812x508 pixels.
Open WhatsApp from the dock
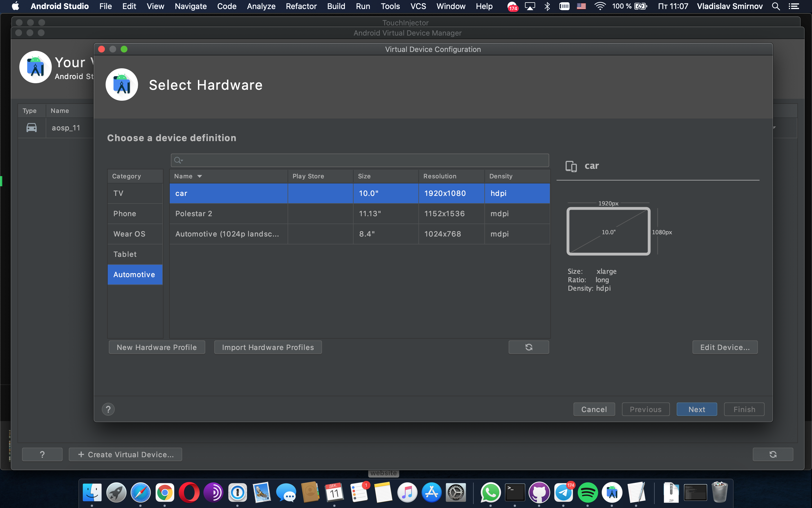pos(491,492)
